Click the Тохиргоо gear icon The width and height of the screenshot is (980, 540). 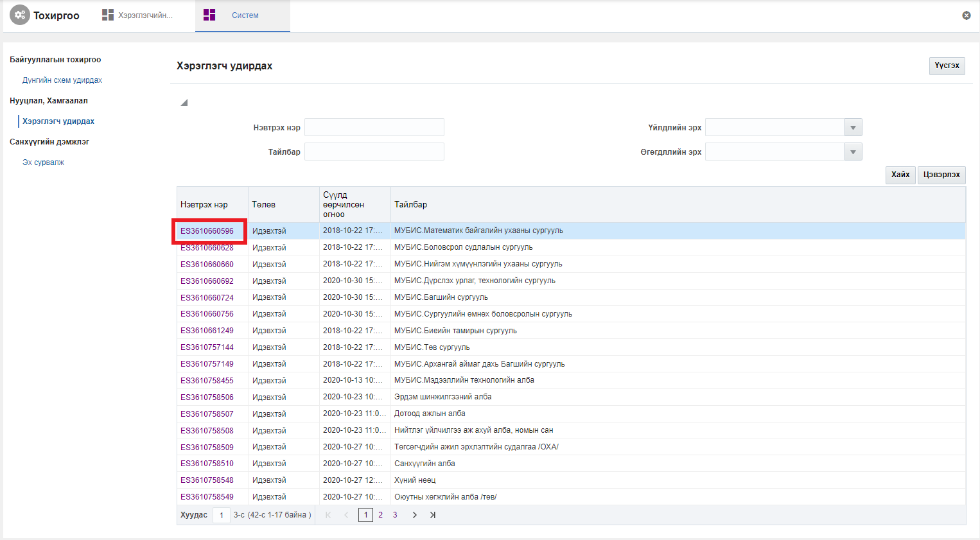point(20,15)
